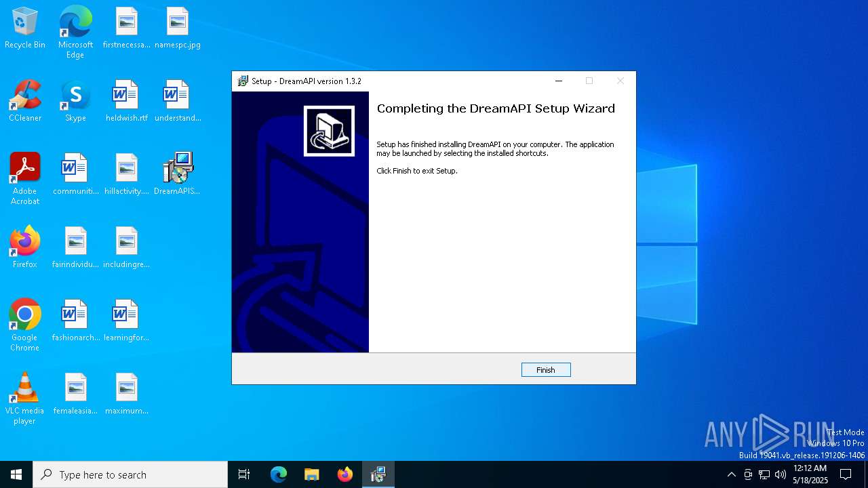Click the 'Click Finish to exit Setup.' text
868x488 pixels.
pos(417,171)
